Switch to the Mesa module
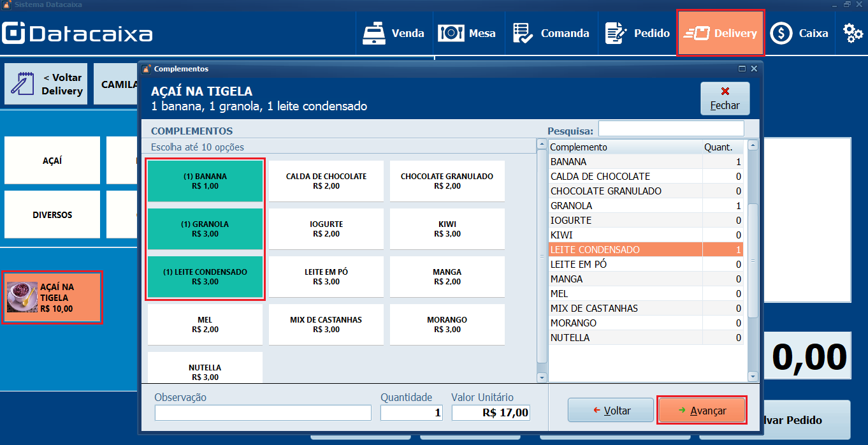This screenshot has width=868, height=445. (468, 33)
